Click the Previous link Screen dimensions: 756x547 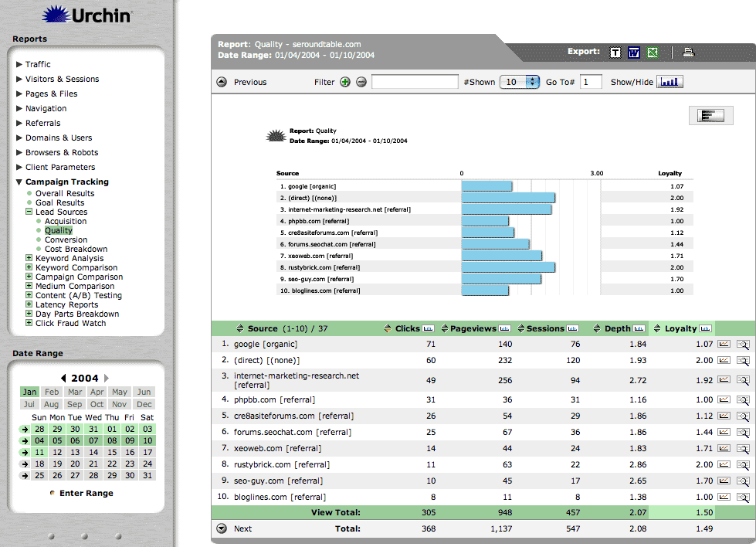coord(250,82)
